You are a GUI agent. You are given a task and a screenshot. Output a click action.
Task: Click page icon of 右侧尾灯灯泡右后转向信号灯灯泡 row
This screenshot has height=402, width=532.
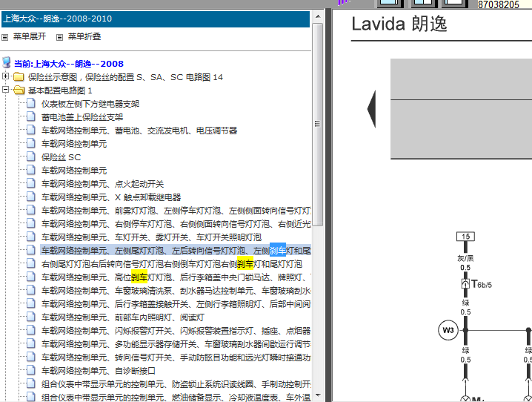point(31,263)
